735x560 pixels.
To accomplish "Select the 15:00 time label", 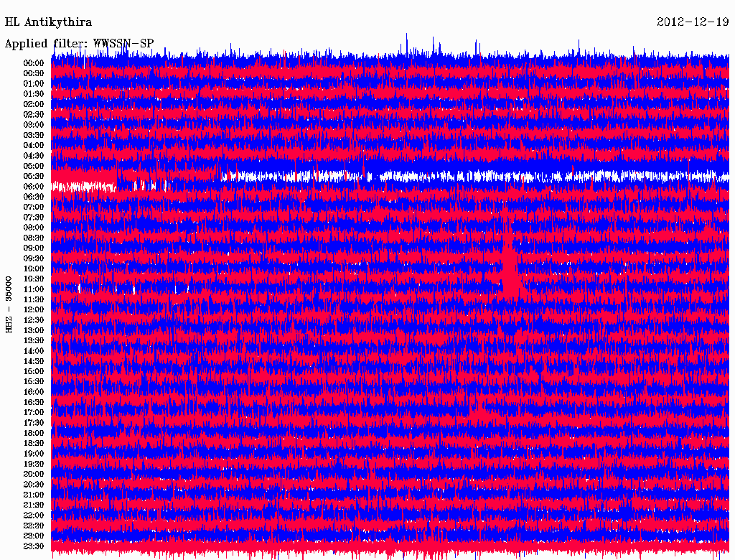I will pyautogui.click(x=34, y=371).
